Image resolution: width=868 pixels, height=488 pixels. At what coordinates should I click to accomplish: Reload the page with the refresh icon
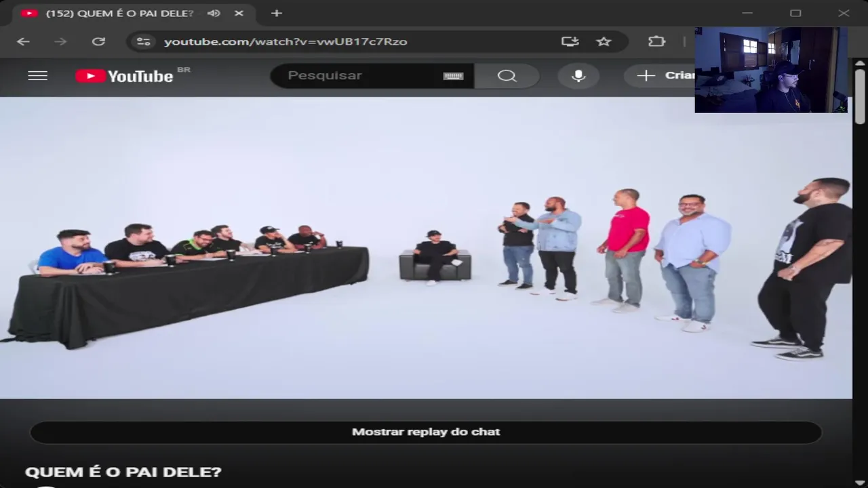pos(98,41)
